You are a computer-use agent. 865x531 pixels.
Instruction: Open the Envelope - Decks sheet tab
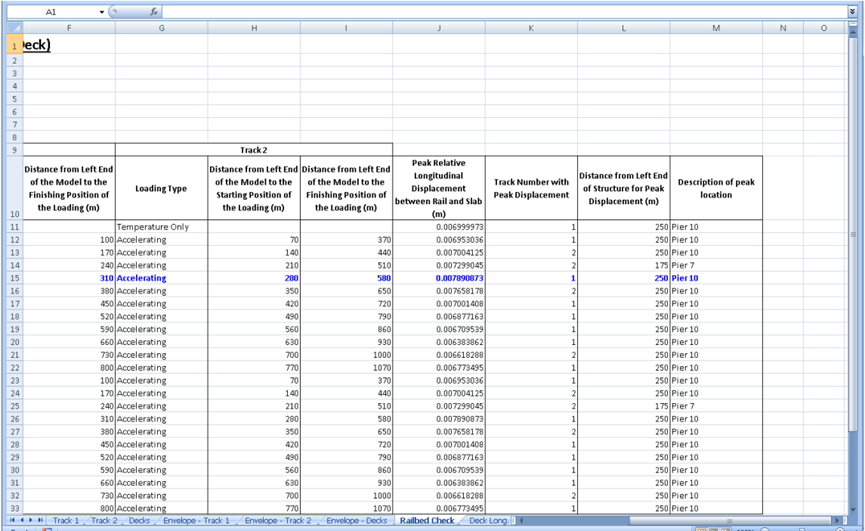(x=357, y=521)
